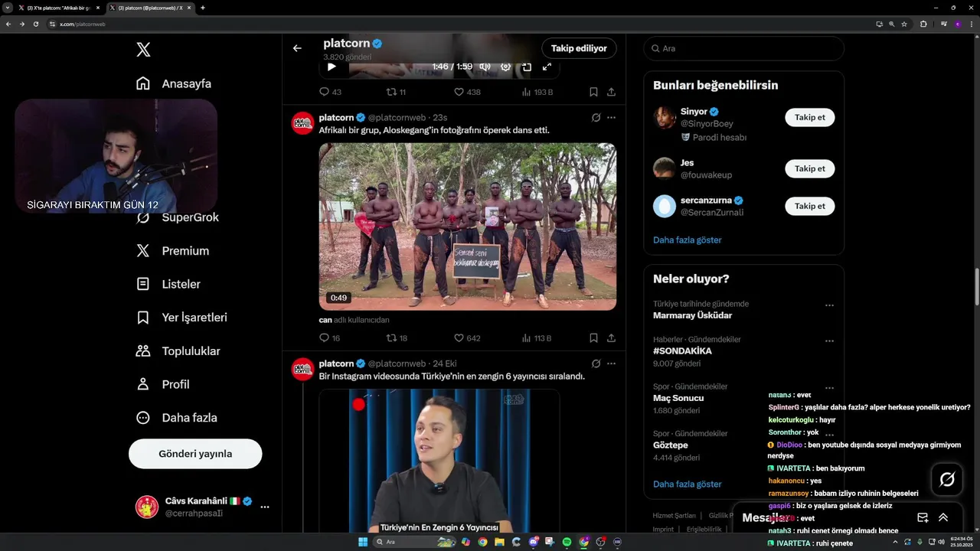Reload the page in the browser toolbar
This screenshot has width=980, height=551.
pos(35,24)
